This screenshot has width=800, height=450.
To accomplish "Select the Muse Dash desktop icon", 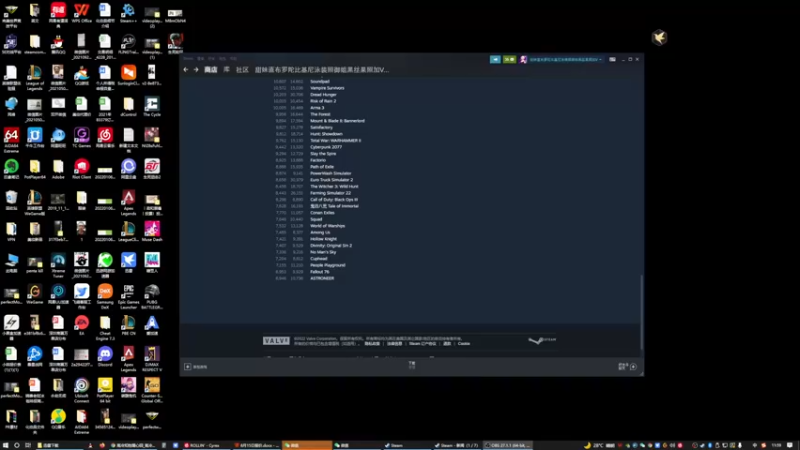I will point(152,231).
